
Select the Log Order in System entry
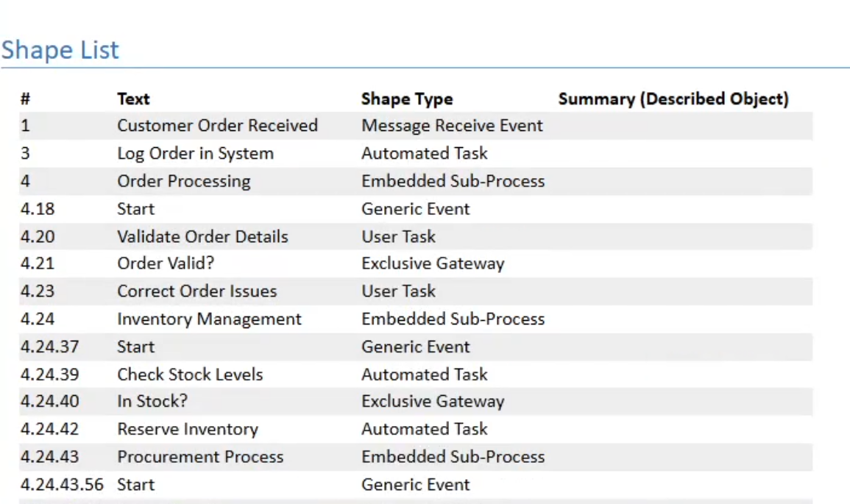[x=195, y=154]
